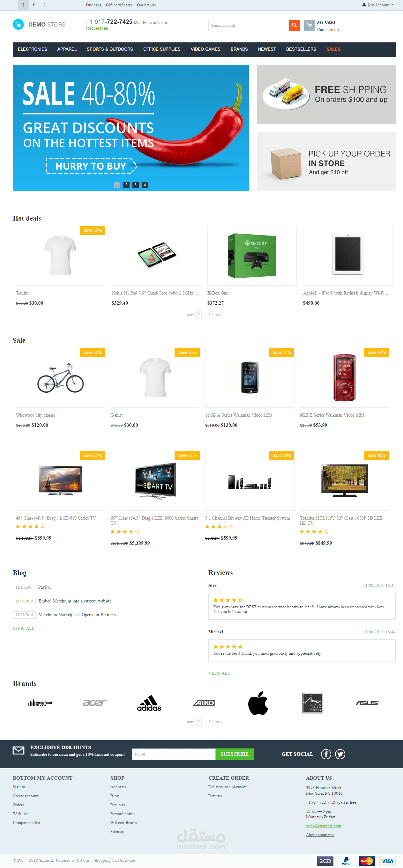Open the Sales menu item

click(333, 49)
